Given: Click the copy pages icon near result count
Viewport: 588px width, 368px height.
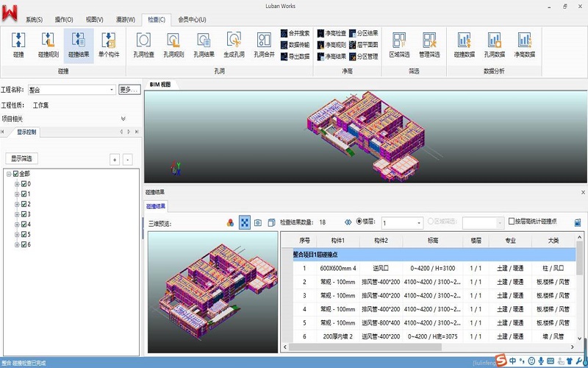Looking at the screenshot, I should tap(271, 223).
